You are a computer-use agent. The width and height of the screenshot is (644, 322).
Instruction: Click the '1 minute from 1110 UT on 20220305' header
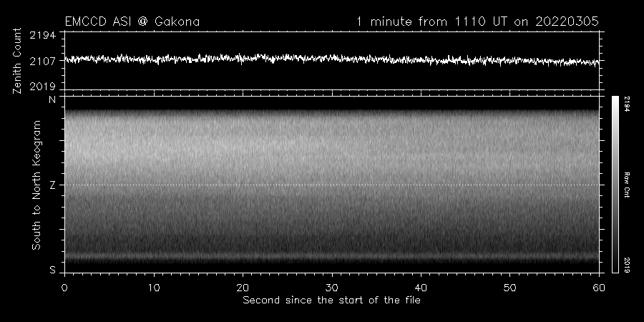(x=478, y=21)
